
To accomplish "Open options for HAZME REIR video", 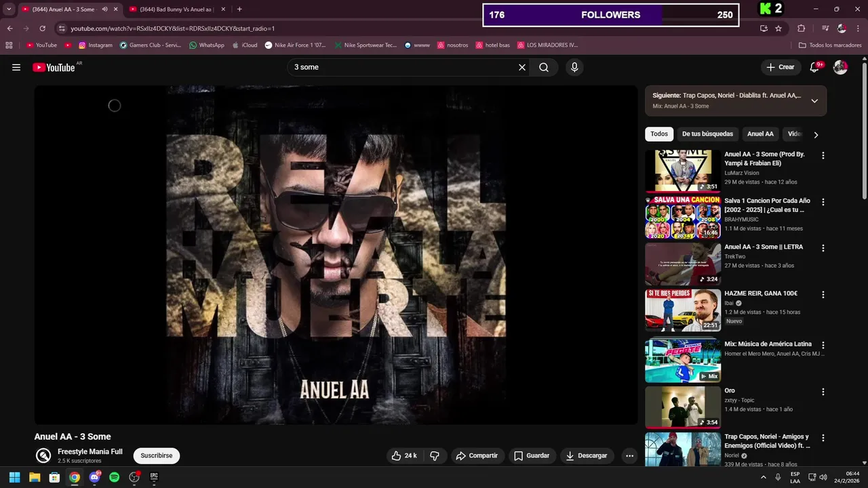I will [823, 295].
